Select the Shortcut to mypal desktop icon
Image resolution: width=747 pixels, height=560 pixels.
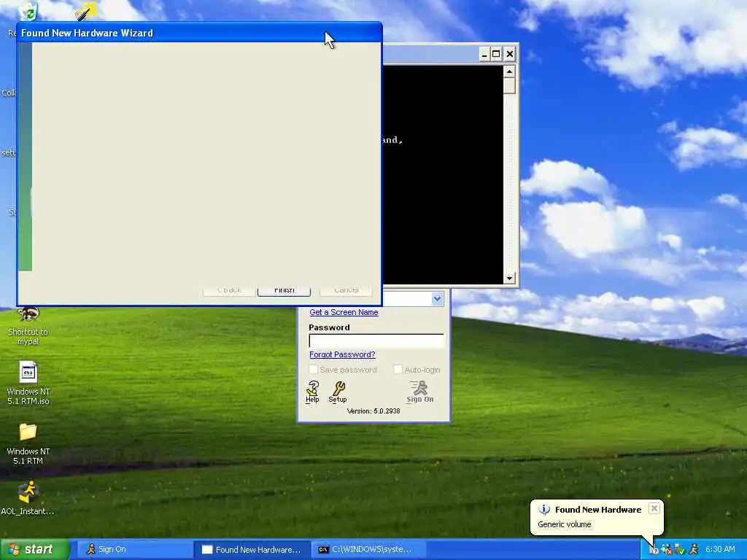tap(28, 326)
